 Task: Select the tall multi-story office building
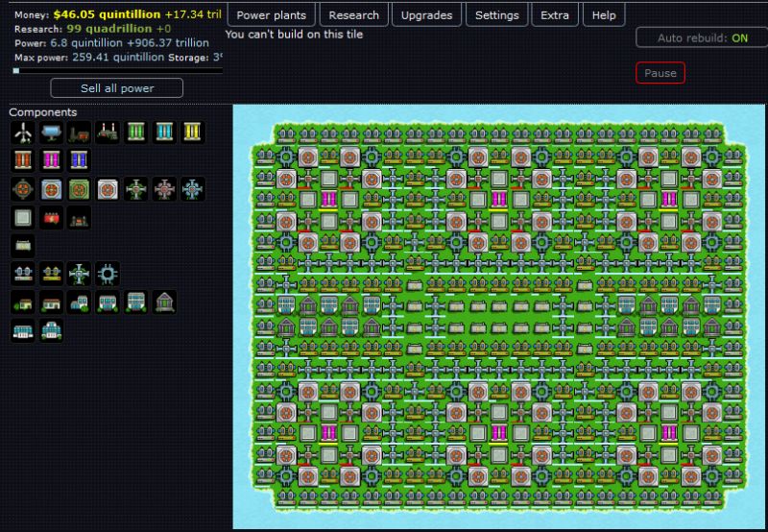(135, 302)
